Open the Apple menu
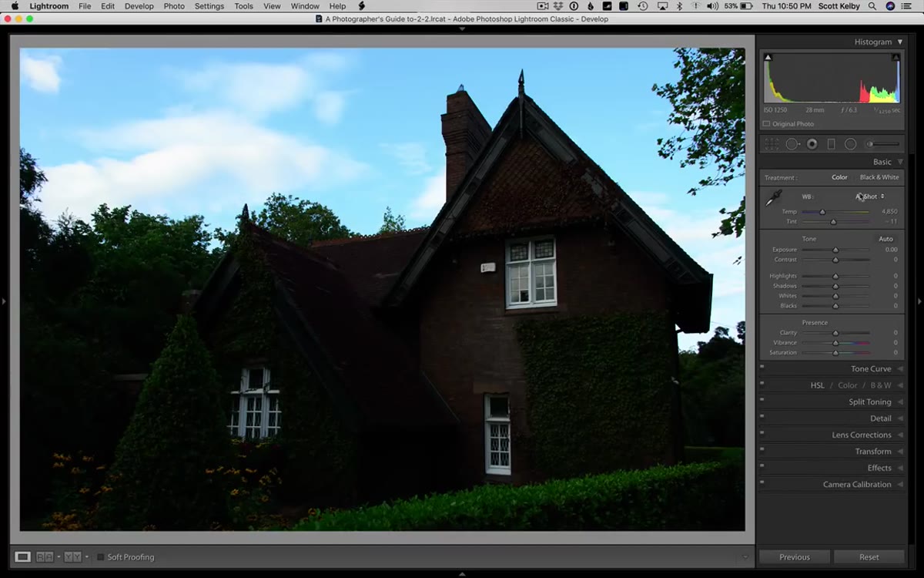The height and width of the screenshot is (578, 924). [15, 6]
